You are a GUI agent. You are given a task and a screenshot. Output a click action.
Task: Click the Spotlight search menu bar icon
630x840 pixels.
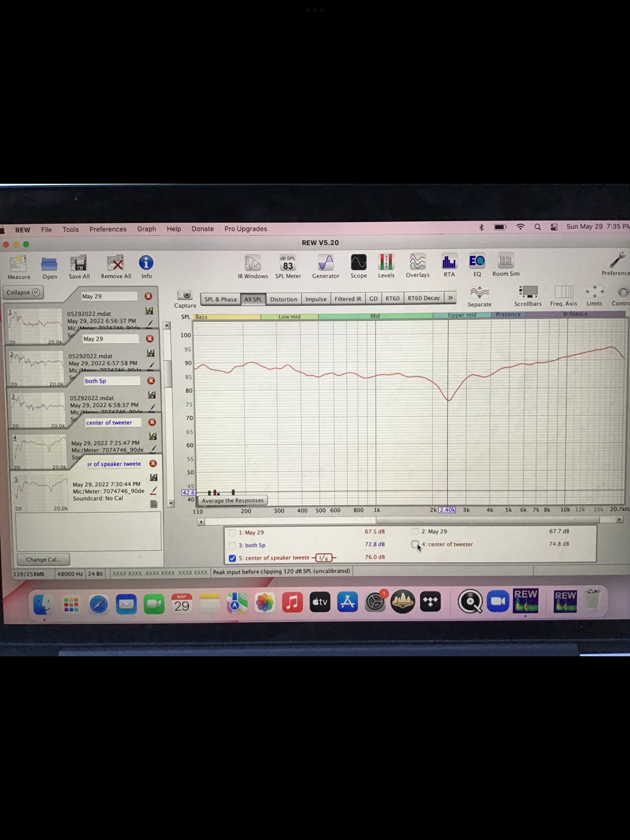[x=537, y=227]
